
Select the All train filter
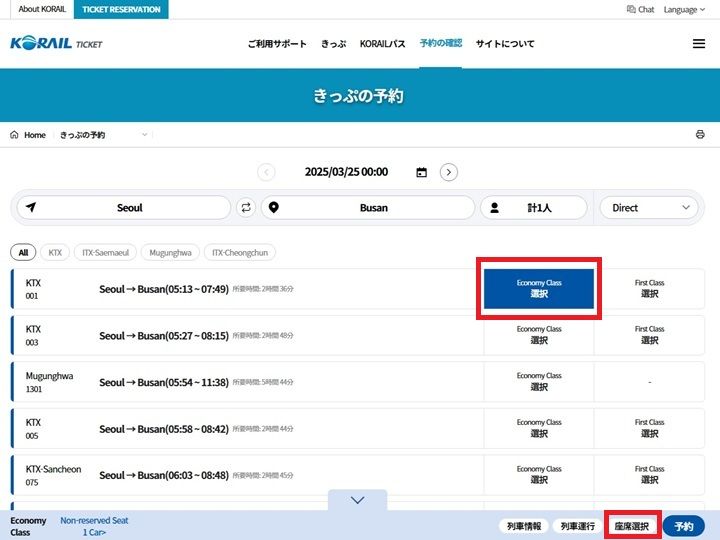pyautogui.click(x=23, y=253)
